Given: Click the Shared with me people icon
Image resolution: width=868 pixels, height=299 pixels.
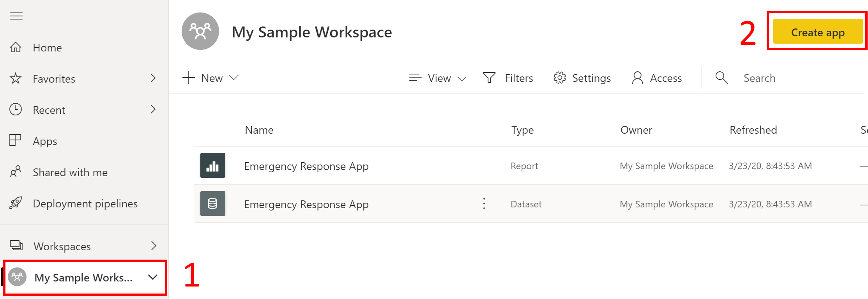Looking at the screenshot, I should pyautogui.click(x=16, y=172).
